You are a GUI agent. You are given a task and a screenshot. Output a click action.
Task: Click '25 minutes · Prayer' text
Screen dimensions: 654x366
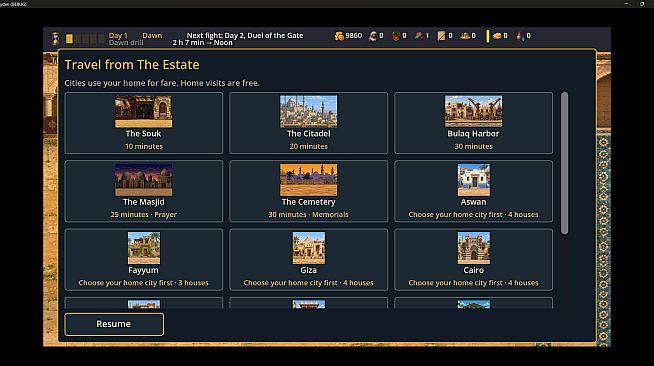[143, 214]
